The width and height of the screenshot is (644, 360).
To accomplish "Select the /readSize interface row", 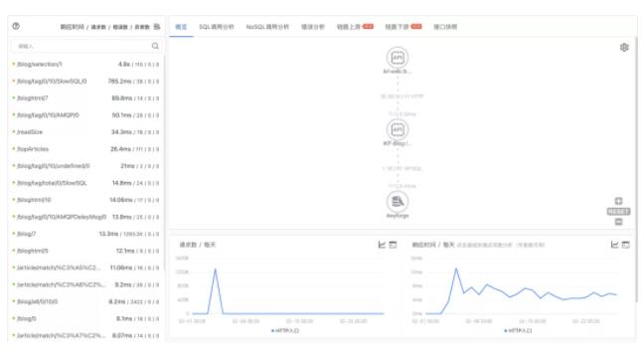I will (85, 132).
